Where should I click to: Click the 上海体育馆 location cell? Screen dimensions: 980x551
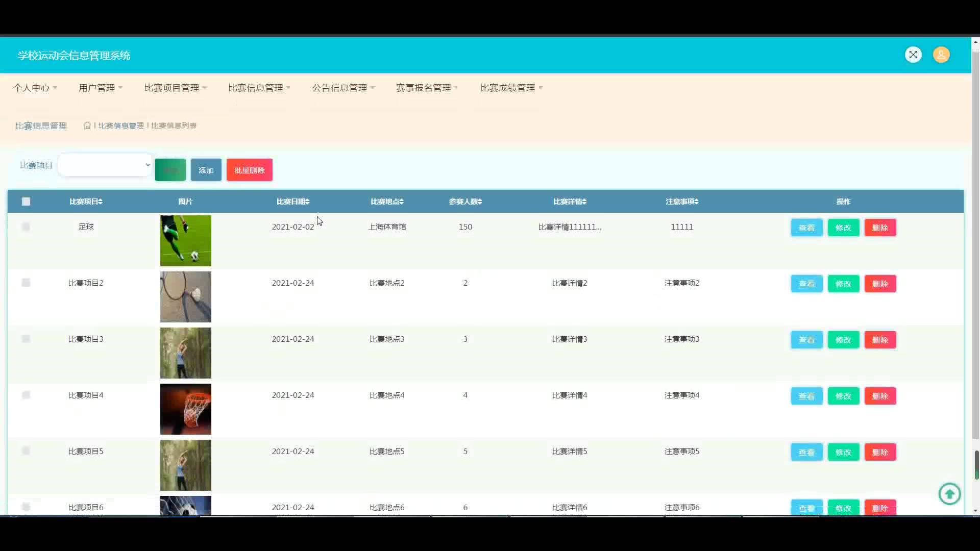[387, 227]
